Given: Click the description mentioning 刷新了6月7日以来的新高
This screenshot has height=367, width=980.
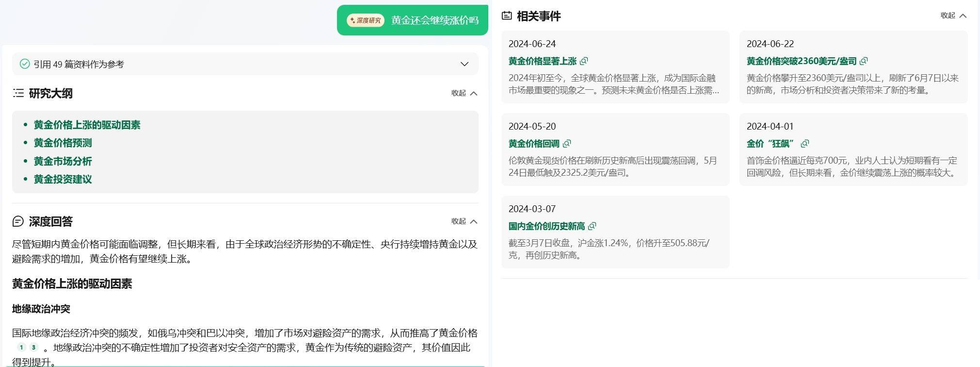Looking at the screenshot, I should point(852,84).
